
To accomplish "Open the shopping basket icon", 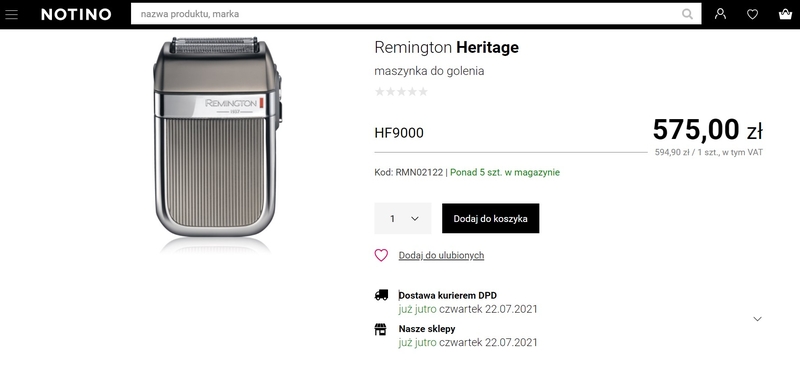I will (785, 14).
